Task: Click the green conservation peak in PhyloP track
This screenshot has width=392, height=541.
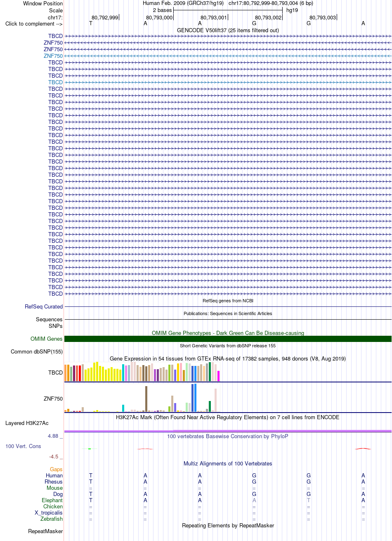Action: [90, 449]
